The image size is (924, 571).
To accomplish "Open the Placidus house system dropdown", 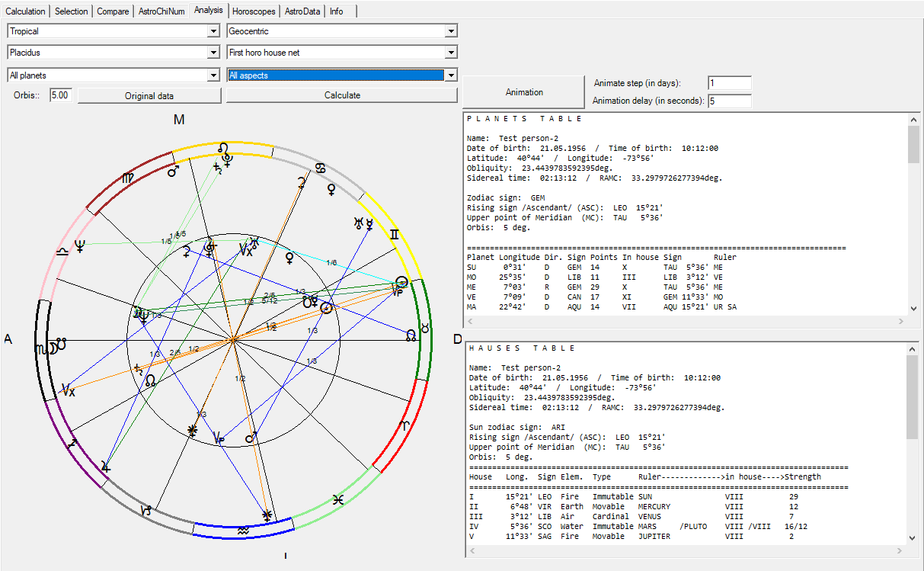I will 213,53.
